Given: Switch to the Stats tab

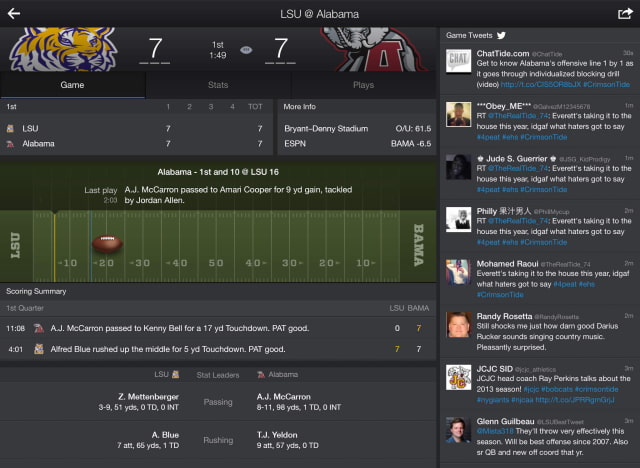Looking at the screenshot, I should (x=218, y=85).
